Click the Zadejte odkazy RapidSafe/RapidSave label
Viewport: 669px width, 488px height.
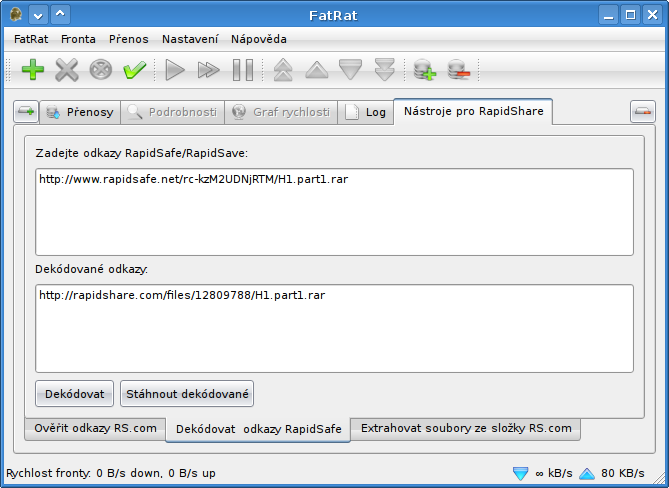[x=142, y=154]
